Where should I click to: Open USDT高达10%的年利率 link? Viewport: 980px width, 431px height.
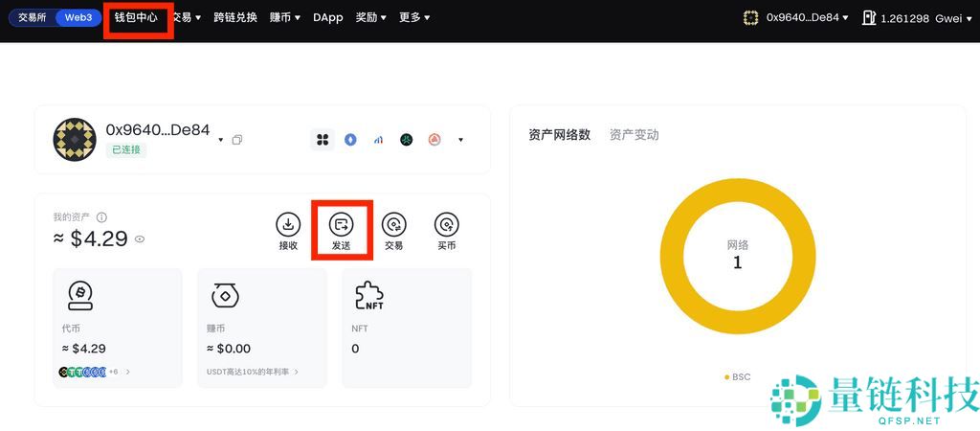pyautogui.click(x=253, y=372)
